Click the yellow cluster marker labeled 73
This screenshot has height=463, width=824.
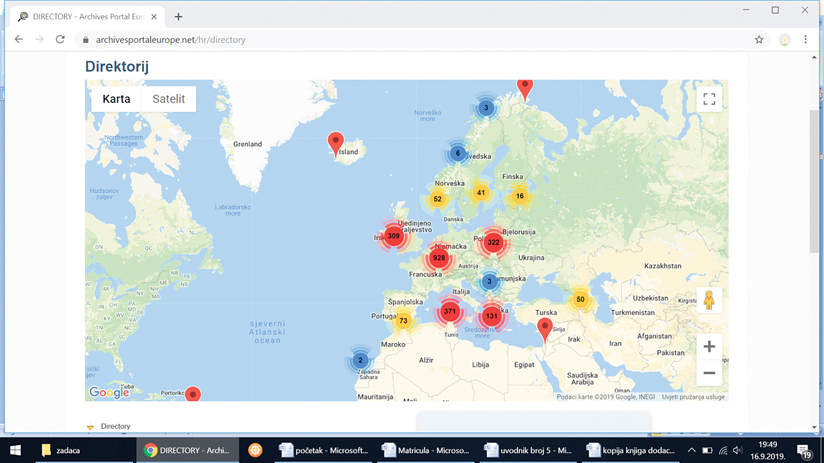click(403, 321)
